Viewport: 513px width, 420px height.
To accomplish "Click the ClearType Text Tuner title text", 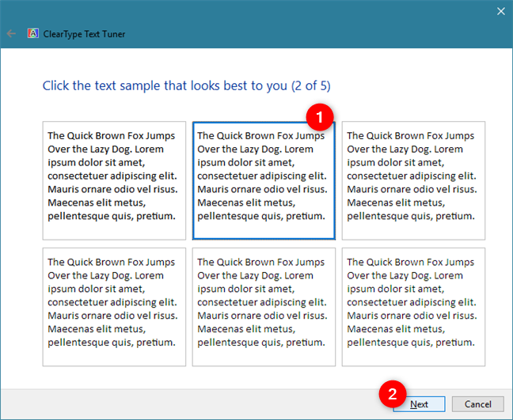I will tap(84, 34).
